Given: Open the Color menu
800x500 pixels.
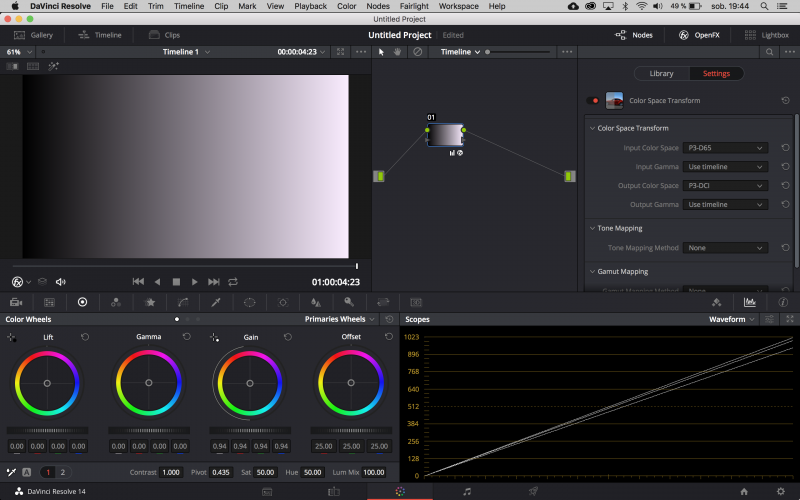Looking at the screenshot, I should (x=346, y=6).
